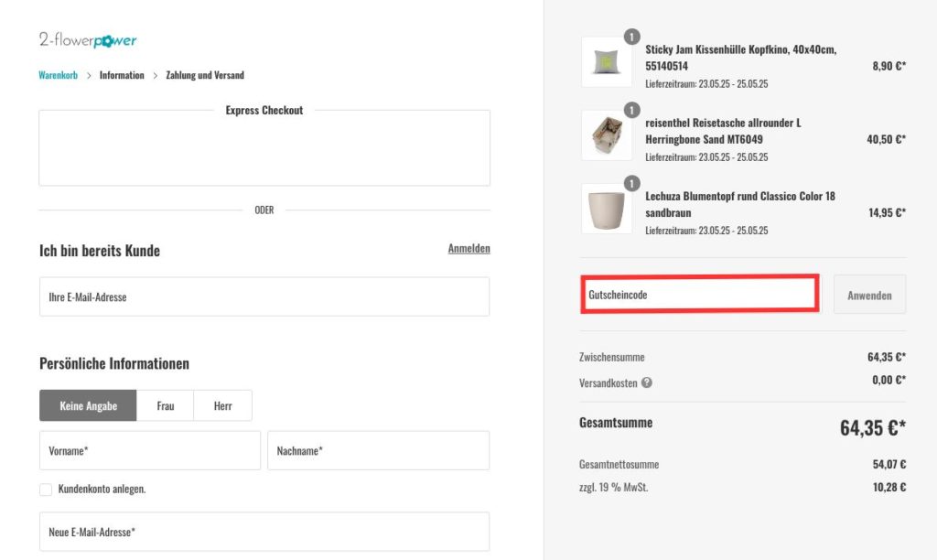This screenshot has width=937, height=560.
Task: Go to the Zahlung und Versand step
Action: (x=203, y=75)
